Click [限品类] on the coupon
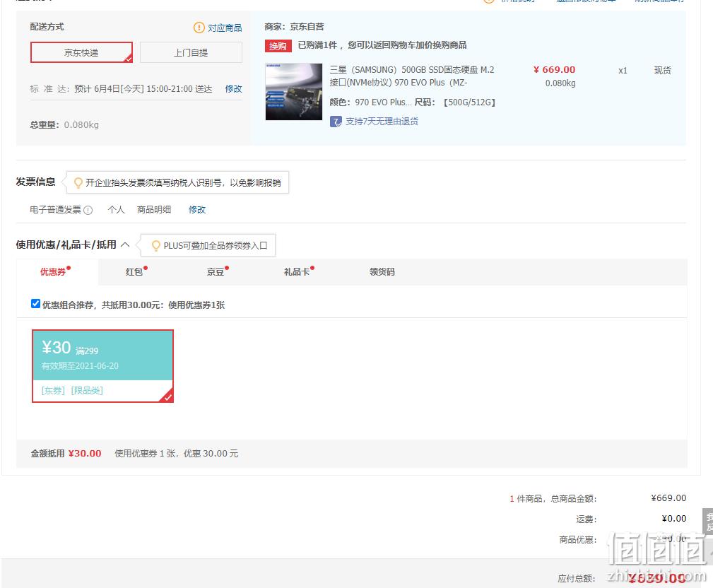This screenshot has width=713, height=588. pyautogui.click(x=88, y=391)
